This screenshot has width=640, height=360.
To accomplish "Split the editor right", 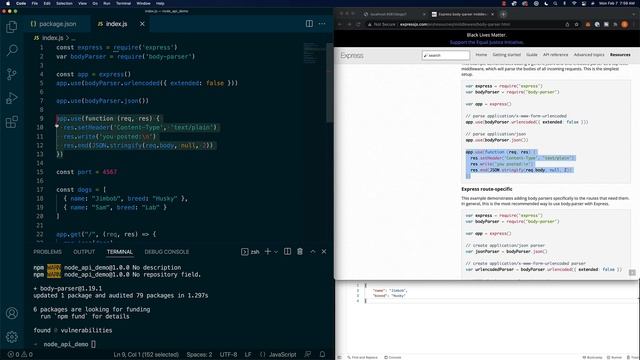I will pos(309,24).
